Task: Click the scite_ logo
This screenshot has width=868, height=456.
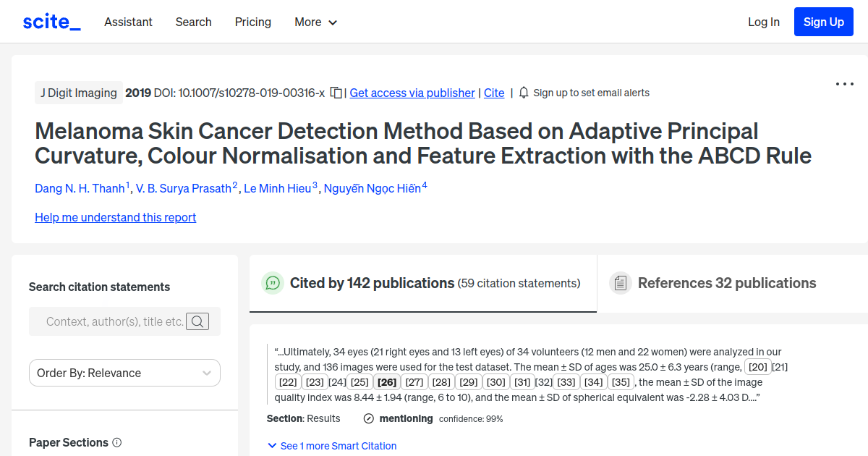Action: pos(51,22)
